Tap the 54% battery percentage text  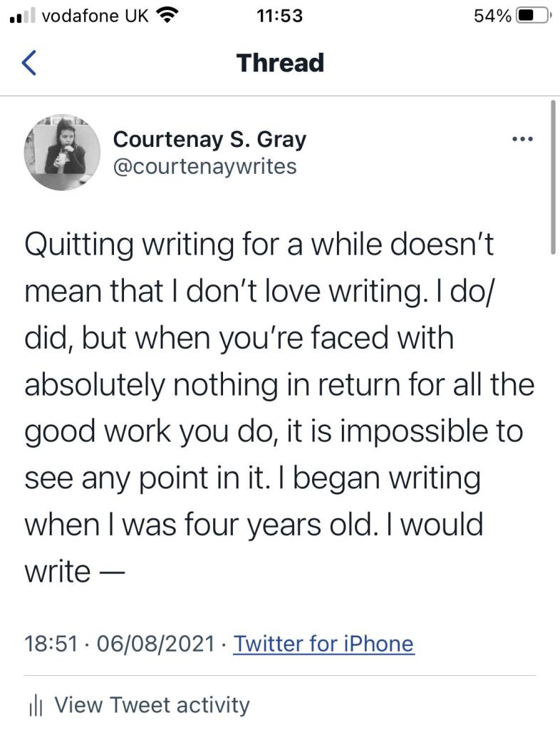492,15
